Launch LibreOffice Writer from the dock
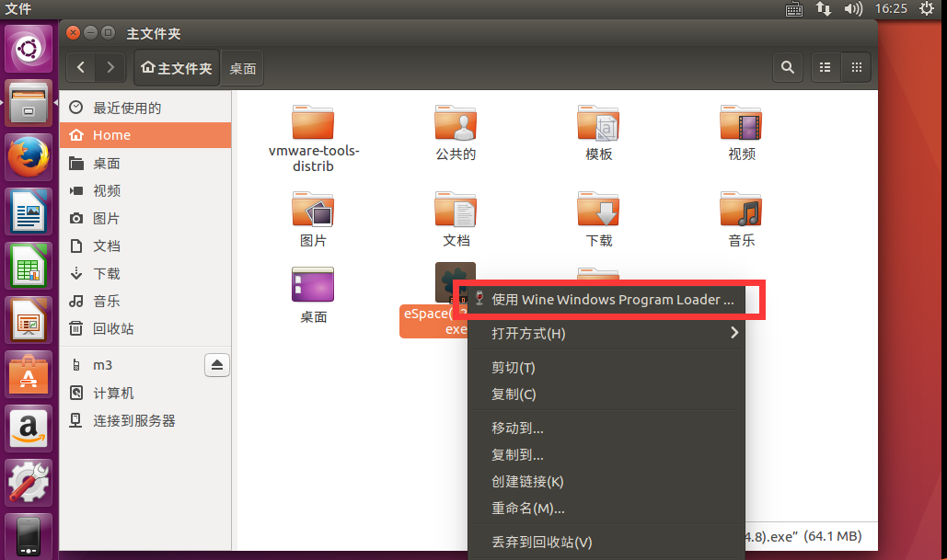Screen dimensions: 947x560 pyautogui.click(x=29, y=211)
